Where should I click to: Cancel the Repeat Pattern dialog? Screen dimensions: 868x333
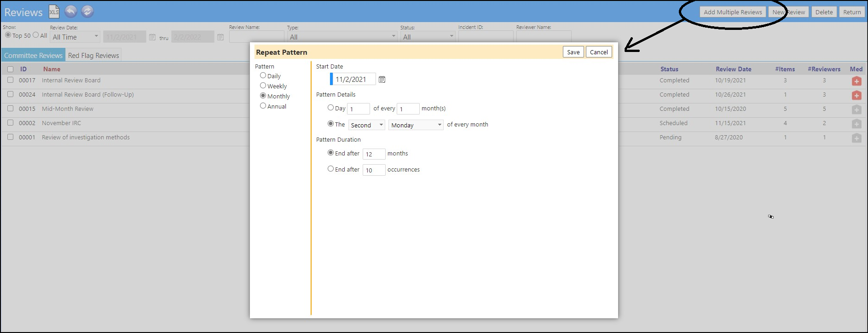point(599,52)
